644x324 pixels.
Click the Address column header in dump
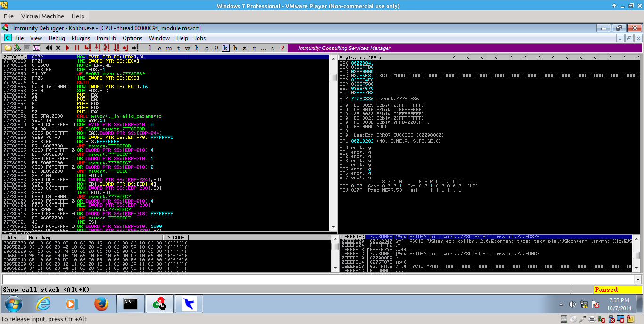pos(14,237)
